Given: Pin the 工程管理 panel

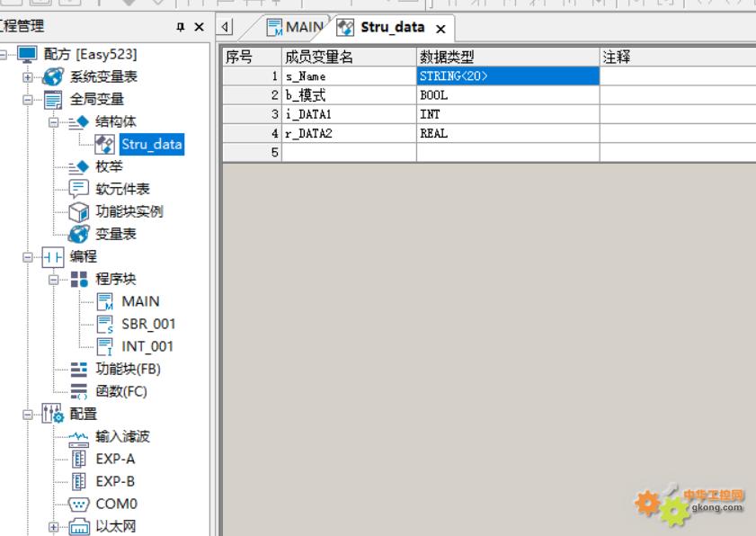Looking at the screenshot, I should (181, 27).
